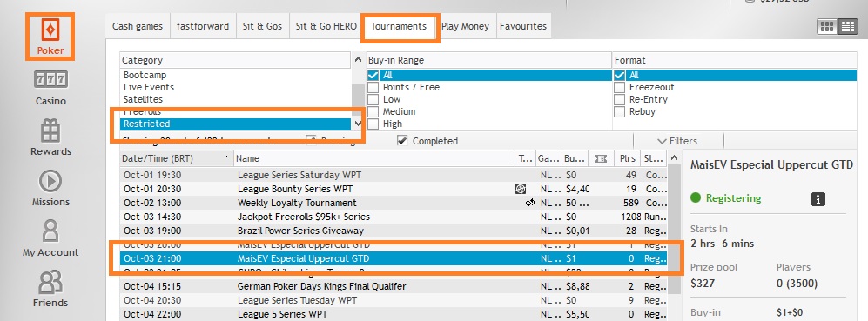
Task: Enable the Rebuy format filter
Action: 620,112
